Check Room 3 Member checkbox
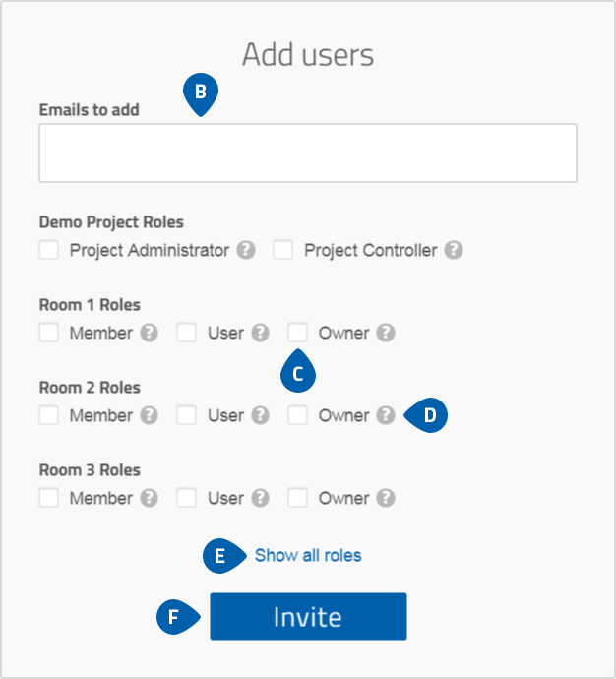Screen dimensions: 616x679 [x=49, y=498]
